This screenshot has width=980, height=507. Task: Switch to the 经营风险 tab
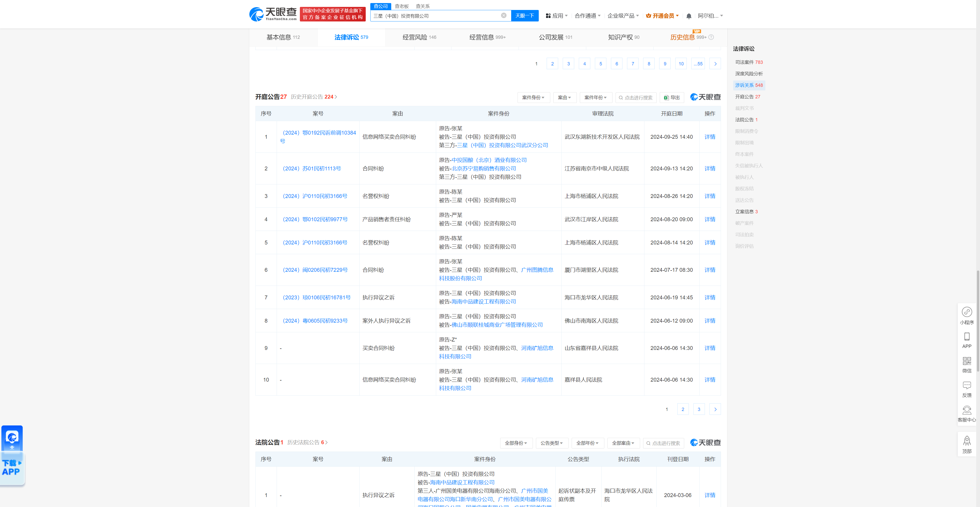click(x=419, y=37)
